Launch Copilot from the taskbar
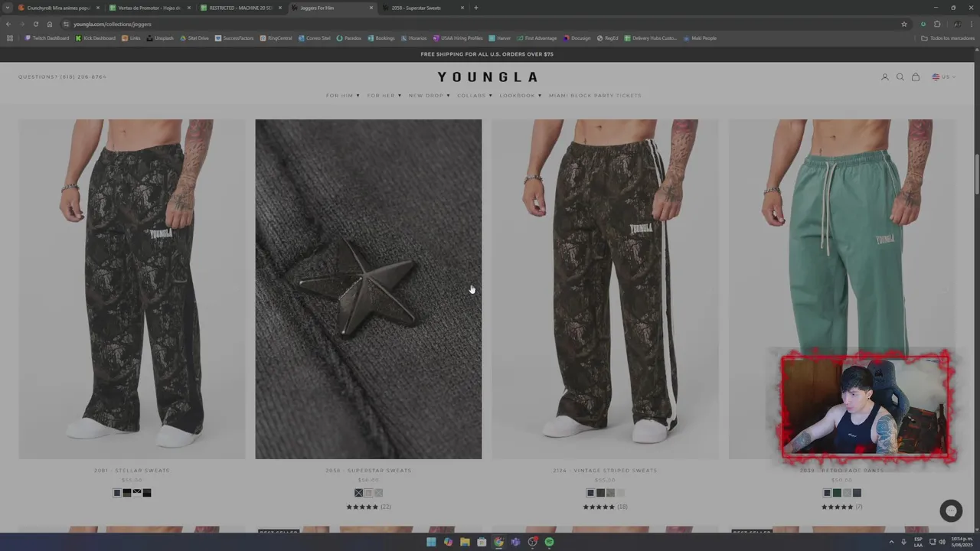 pyautogui.click(x=448, y=542)
